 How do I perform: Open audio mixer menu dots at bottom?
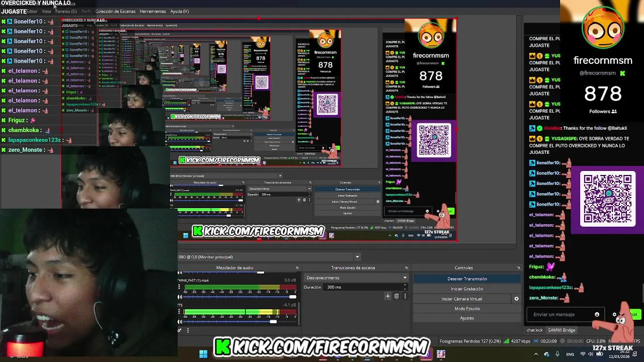[188, 330]
